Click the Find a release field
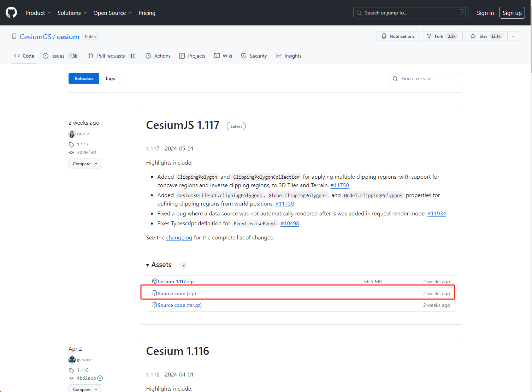The height and width of the screenshot is (392, 532). pos(426,78)
